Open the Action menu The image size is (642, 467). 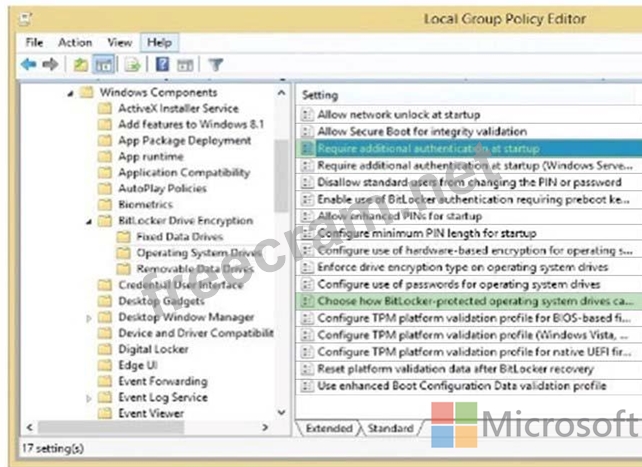tap(75, 43)
